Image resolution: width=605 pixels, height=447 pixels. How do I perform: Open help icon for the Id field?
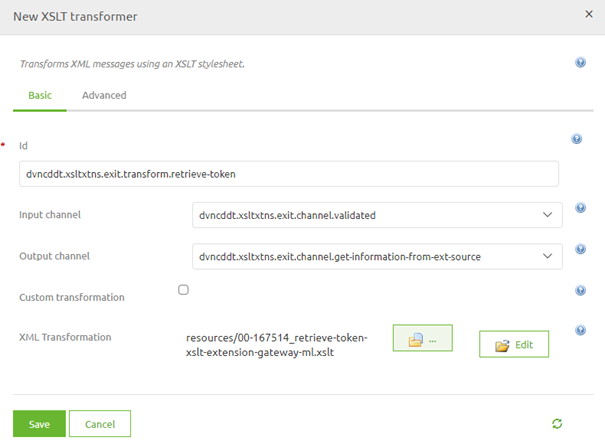[x=576, y=139]
